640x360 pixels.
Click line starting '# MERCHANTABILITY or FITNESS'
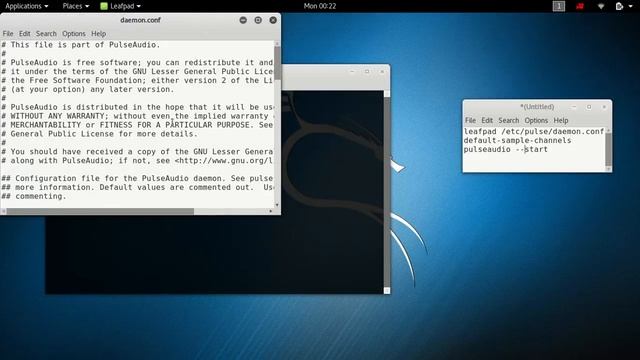click(x=137, y=125)
